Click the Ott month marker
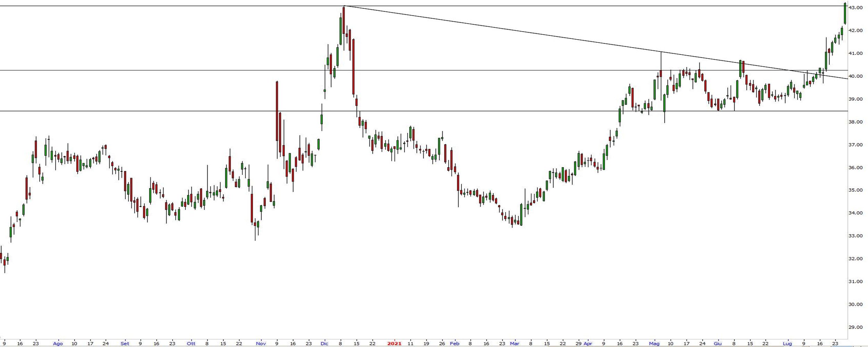The image size is (868, 347). click(x=191, y=344)
